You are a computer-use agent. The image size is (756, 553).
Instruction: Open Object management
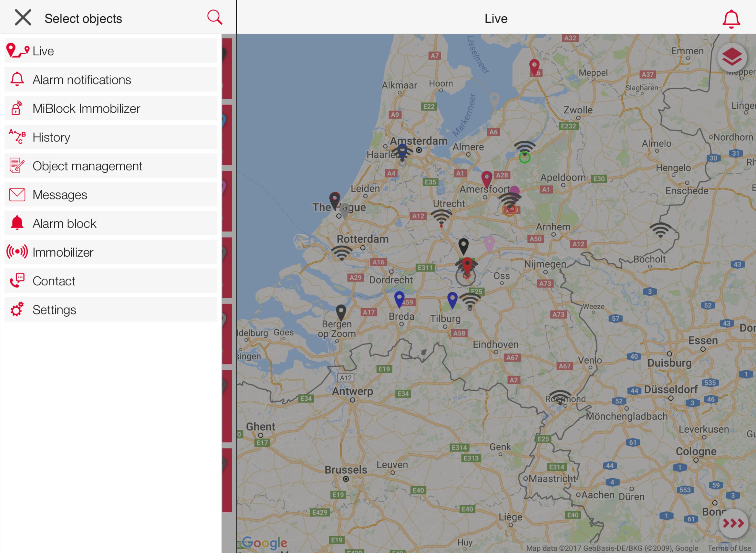(111, 166)
